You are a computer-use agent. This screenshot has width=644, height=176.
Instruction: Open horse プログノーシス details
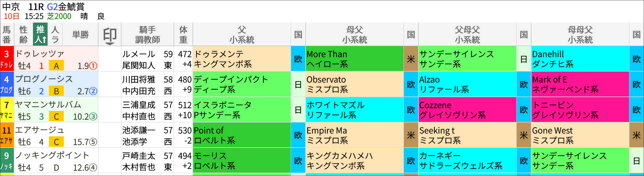coord(44,79)
